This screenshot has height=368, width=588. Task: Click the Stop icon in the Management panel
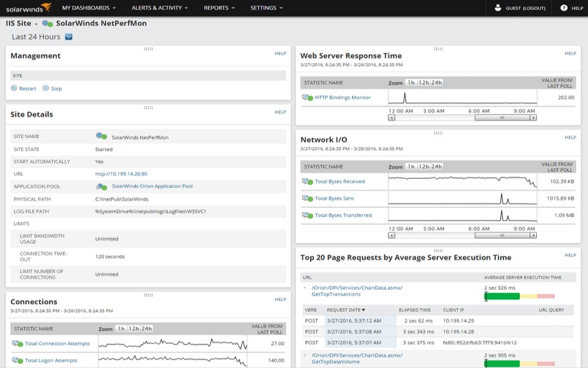[x=46, y=88]
